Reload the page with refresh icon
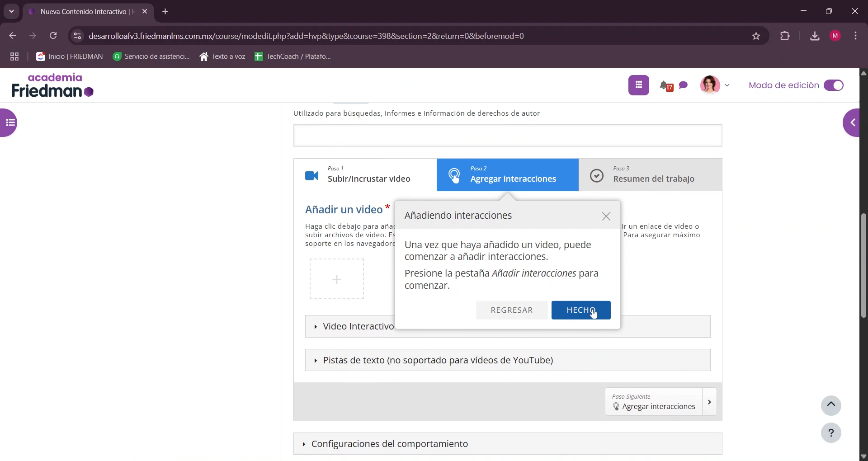The width and height of the screenshot is (868, 461). click(x=53, y=36)
